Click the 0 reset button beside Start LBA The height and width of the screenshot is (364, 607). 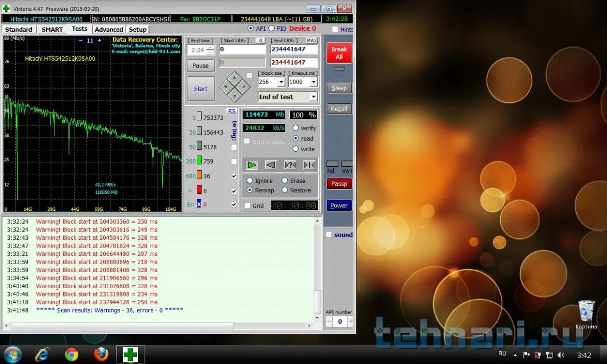[260, 41]
